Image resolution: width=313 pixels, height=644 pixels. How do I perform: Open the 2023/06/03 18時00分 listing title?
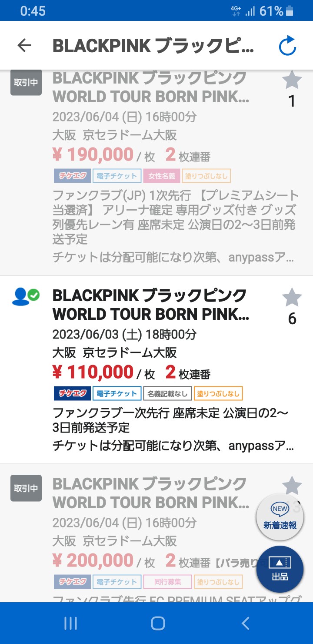pyautogui.click(x=150, y=305)
